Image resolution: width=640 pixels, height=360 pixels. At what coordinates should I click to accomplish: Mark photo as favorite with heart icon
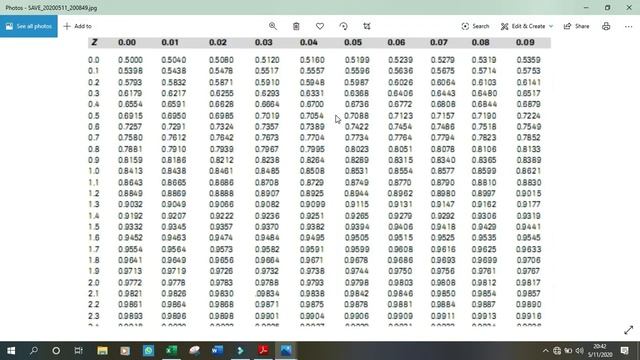click(x=320, y=26)
